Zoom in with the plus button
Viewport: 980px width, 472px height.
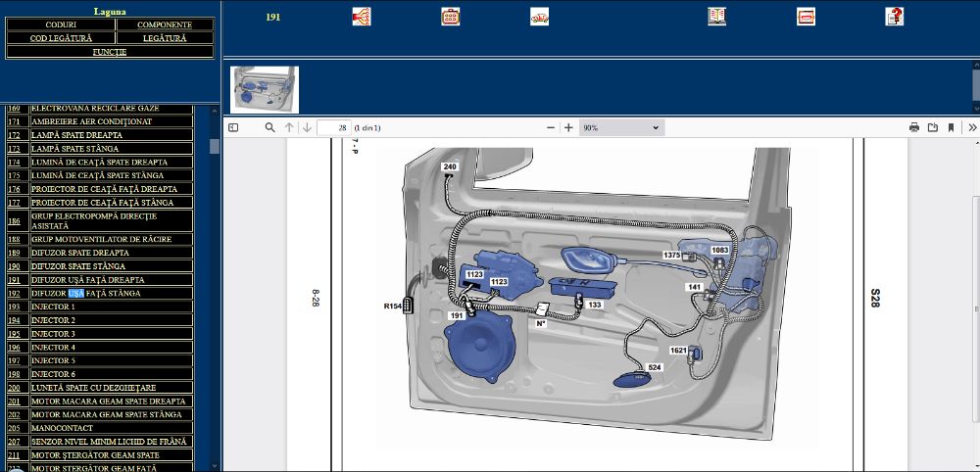(x=568, y=127)
